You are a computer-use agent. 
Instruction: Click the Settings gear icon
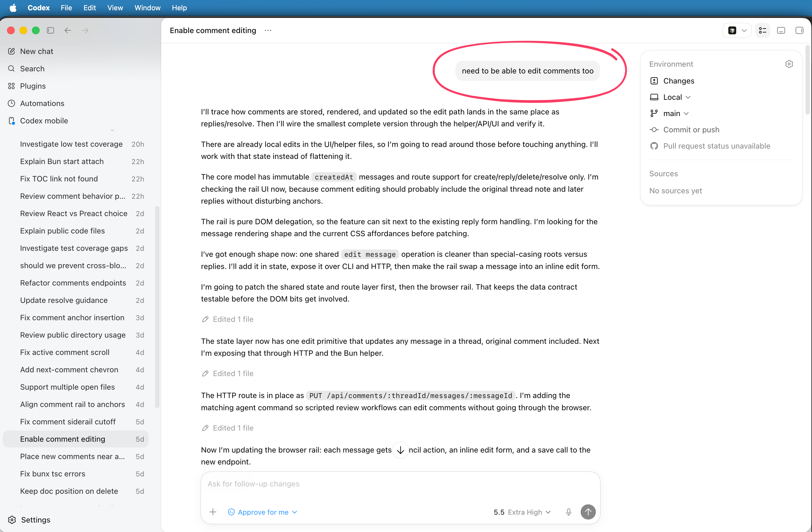tap(12, 520)
